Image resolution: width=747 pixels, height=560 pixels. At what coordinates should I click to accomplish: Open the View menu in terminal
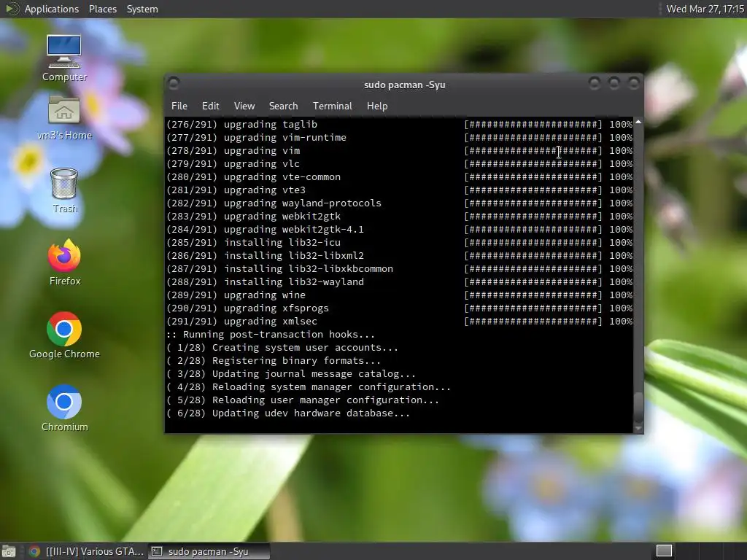[244, 106]
